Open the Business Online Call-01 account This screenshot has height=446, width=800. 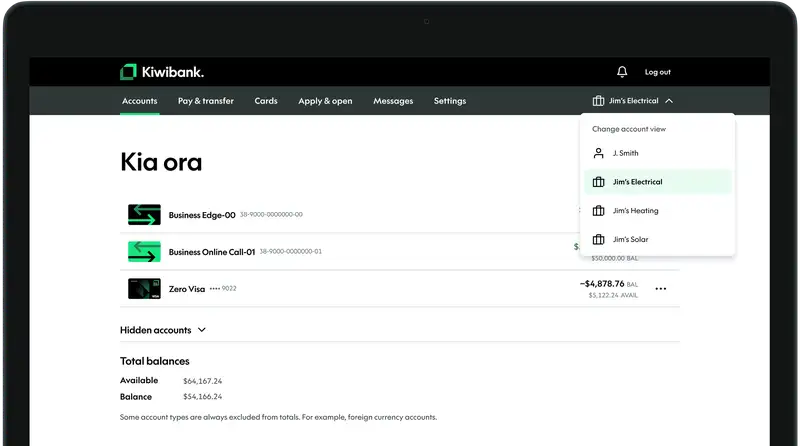[x=212, y=252]
